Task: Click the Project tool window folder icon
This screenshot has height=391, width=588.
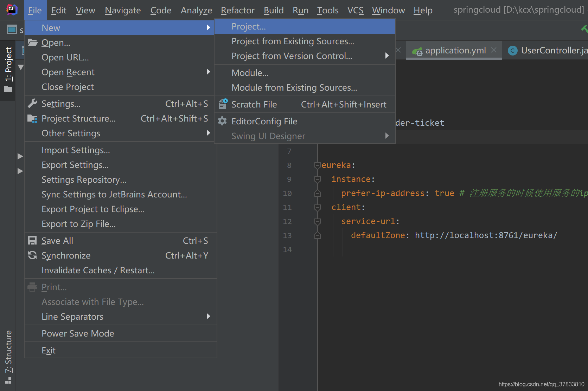Action: click(x=8, y=89)
